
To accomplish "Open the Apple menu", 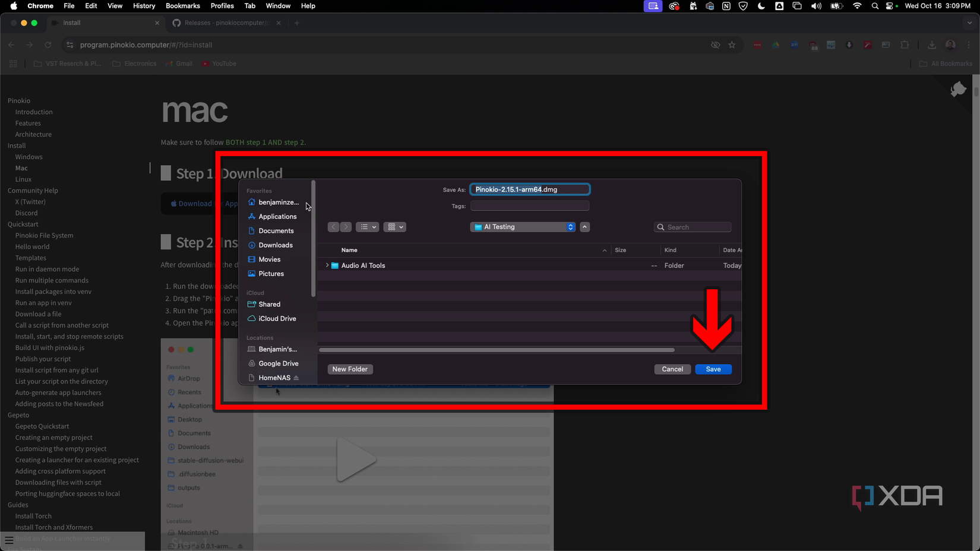I will 14,6.
